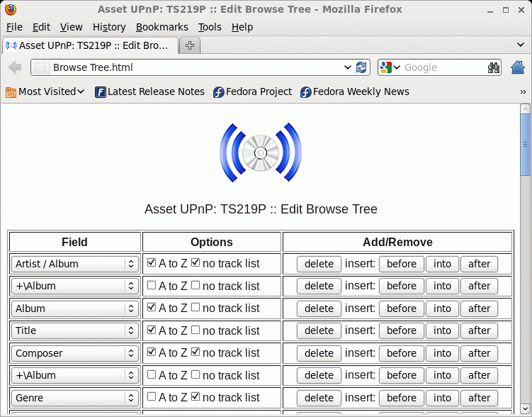Delete the Genre row
This screenshot has width=532, height=417.
pos(319,398)
